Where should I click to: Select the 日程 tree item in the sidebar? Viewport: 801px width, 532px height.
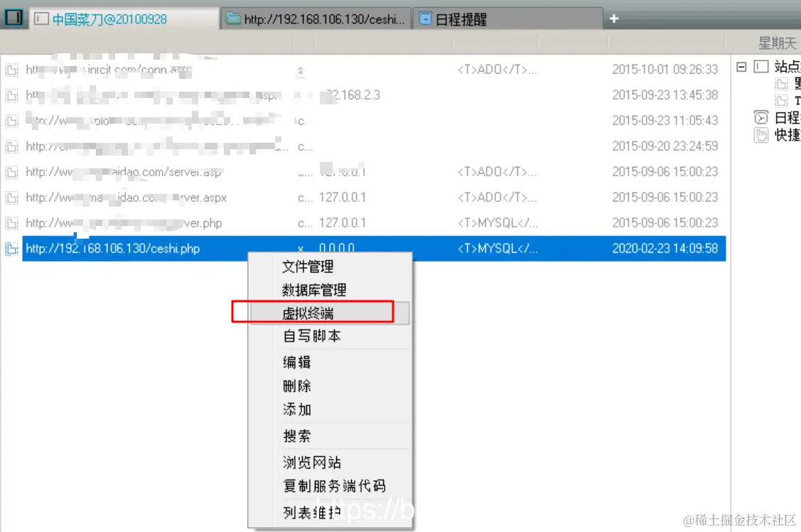[787, 118]
